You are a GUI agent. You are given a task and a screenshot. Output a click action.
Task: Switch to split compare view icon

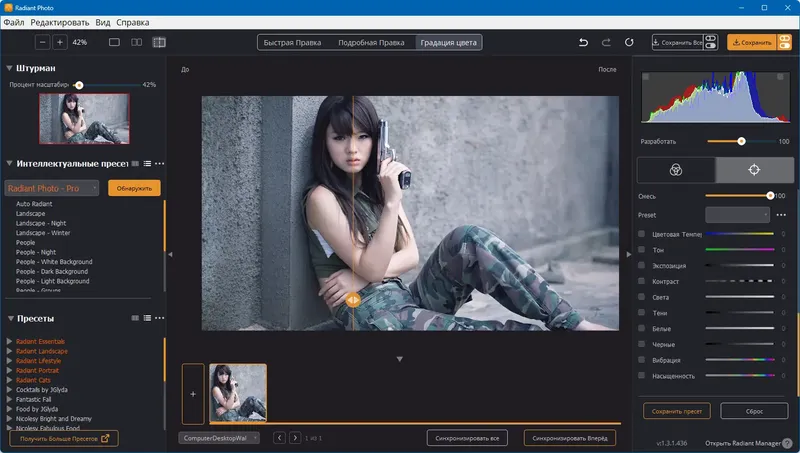pos(159,43)
